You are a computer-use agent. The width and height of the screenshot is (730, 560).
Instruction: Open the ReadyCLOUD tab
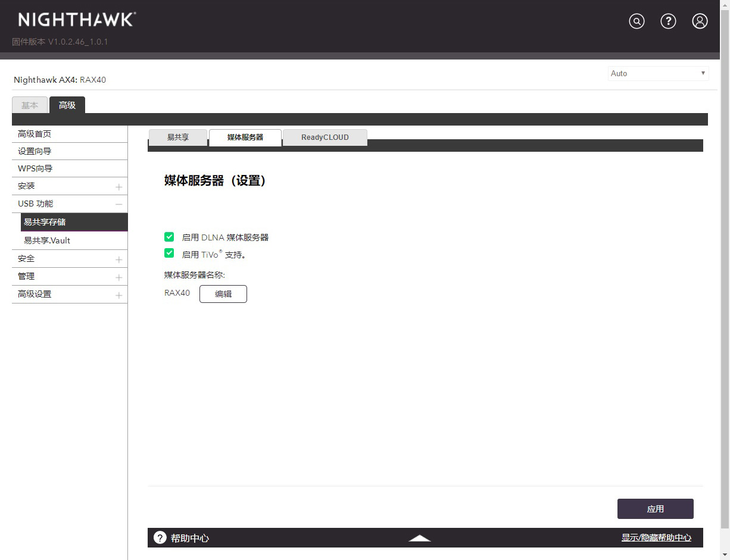(x=325, y=137)
